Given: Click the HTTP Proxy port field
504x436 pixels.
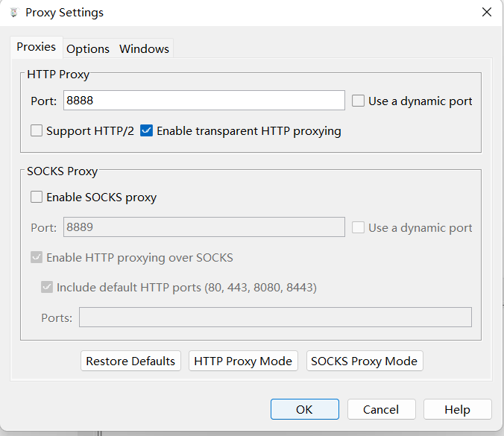Looking at the screenshot, I should click(204, 101).
